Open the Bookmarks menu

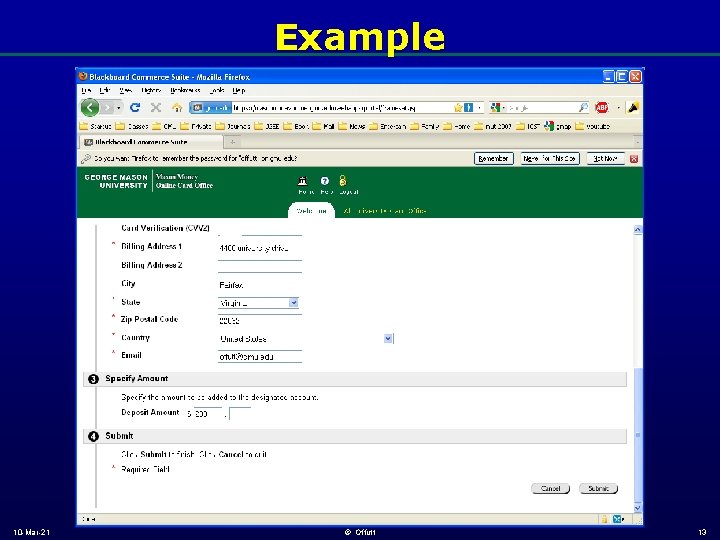coord(185,90)
